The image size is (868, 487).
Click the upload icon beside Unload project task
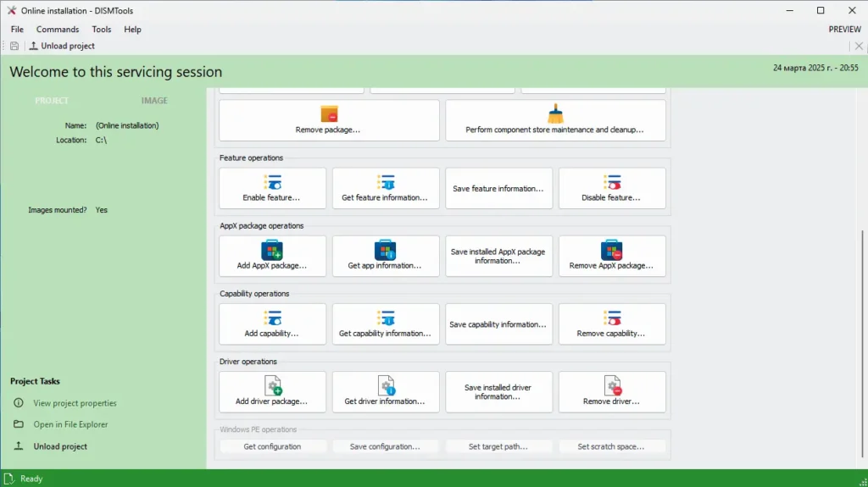click(19, 445)
